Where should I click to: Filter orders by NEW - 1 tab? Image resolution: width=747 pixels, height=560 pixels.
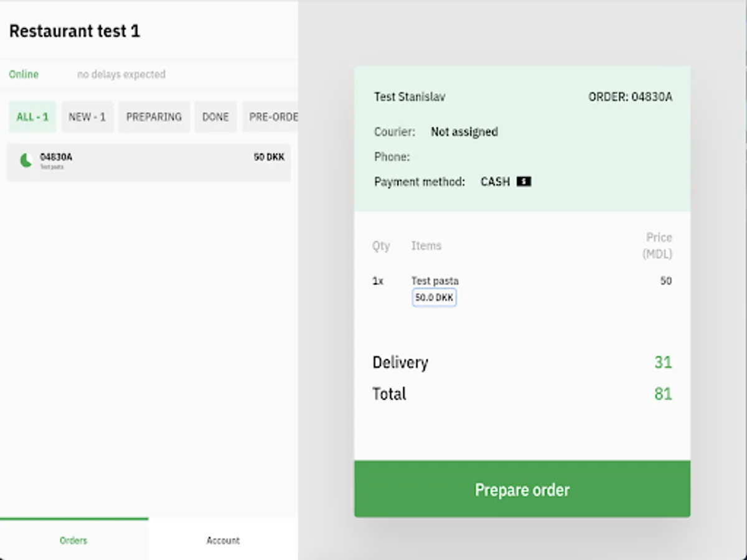point(87,117)
